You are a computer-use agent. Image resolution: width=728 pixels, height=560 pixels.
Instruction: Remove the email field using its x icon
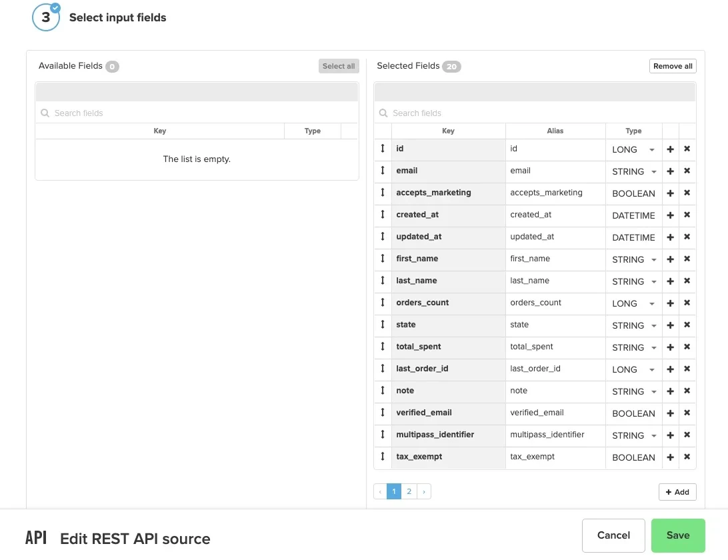pyautogui.click(x=687, y=171)
